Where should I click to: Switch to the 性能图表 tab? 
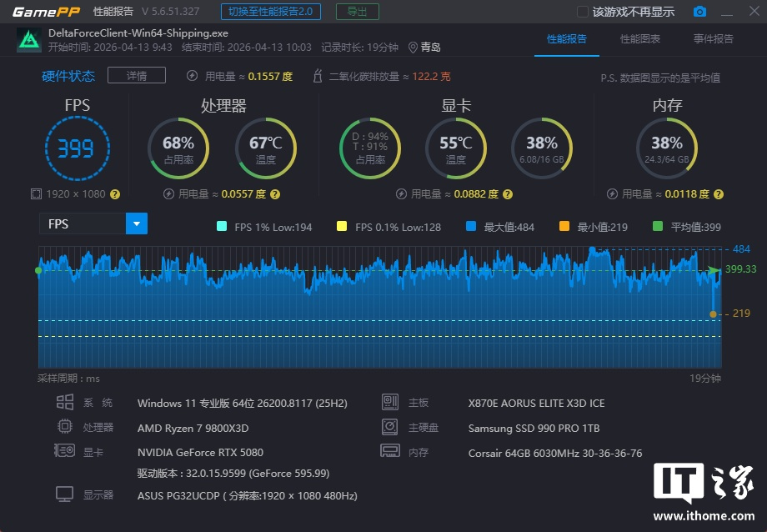pos(640,39)
